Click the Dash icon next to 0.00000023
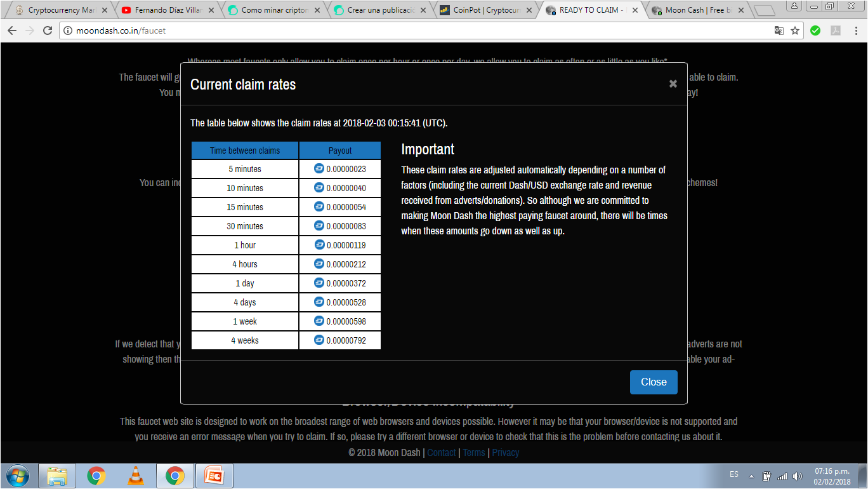The height and width of the screenshot is (489, 868). coord(319,168)
